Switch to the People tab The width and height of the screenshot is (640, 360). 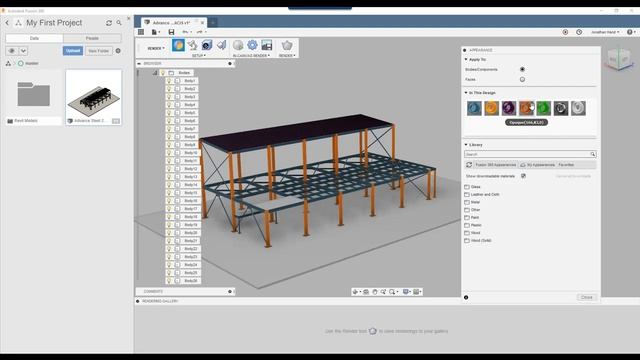pos(92,38)
